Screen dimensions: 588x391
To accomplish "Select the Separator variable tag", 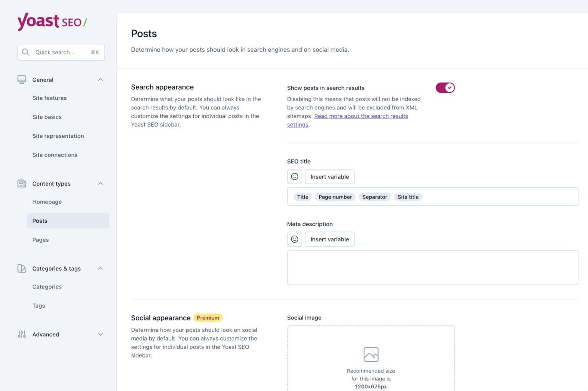I will (x=374, y=197).
